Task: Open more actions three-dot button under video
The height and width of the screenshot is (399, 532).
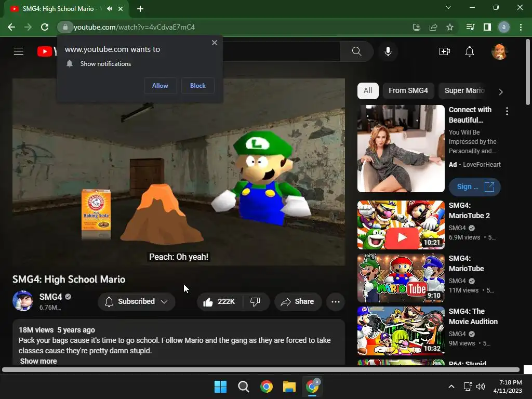Action: [x=336, y=302]
